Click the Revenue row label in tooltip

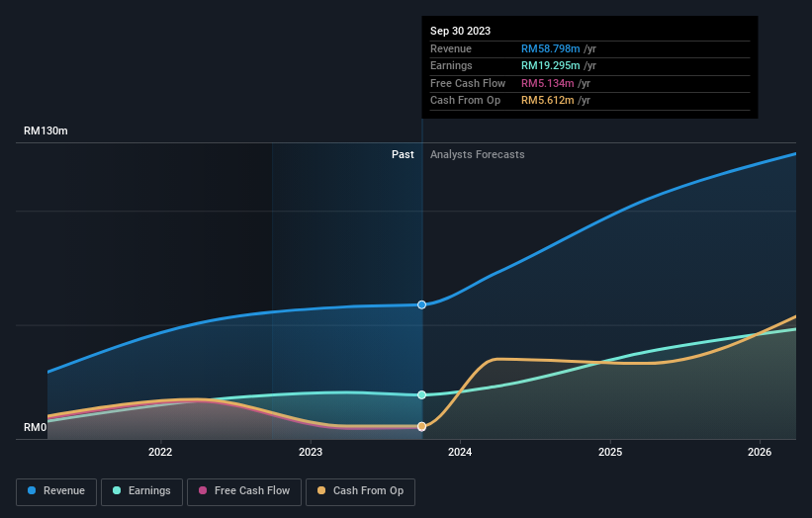click(x=451, y=48)
